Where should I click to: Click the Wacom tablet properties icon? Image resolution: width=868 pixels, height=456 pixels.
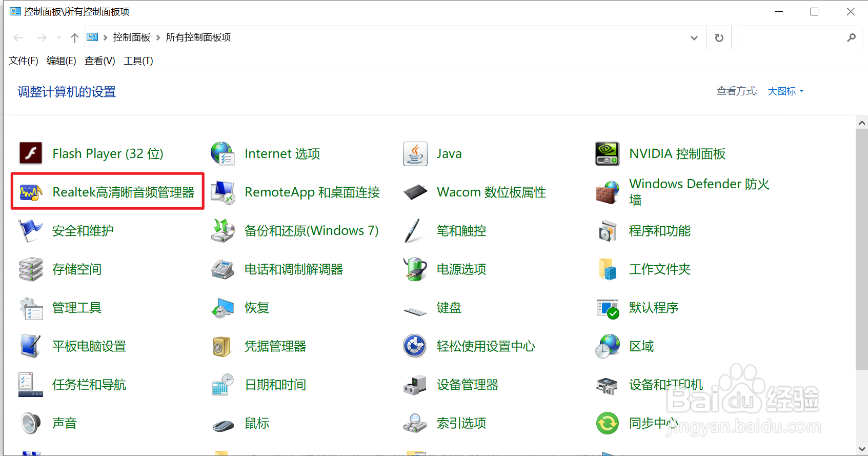coord(415,192)
